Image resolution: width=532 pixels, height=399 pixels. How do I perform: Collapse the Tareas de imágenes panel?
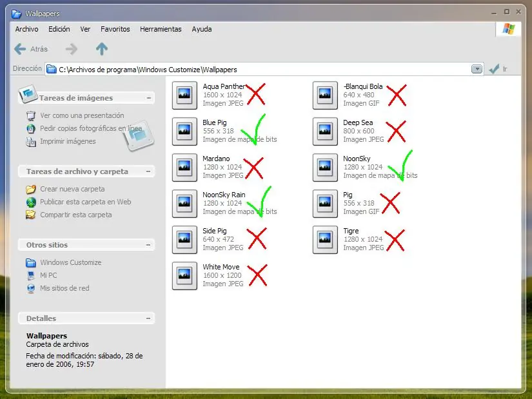tap(148, 98)
